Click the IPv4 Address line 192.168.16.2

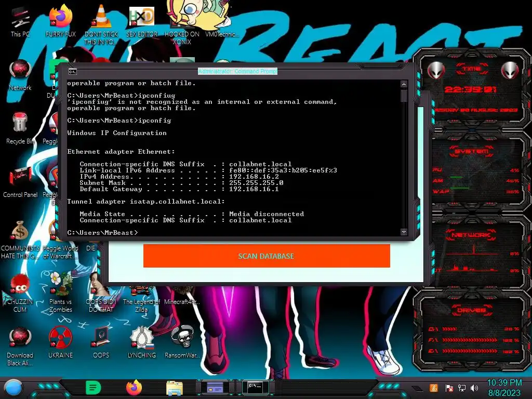pyautogui.click(x=179, y=177)
